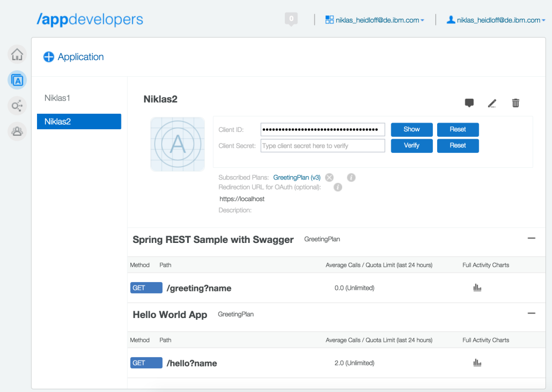Open the API products sidebar icon
The width and height of the screenshot is (552, 392).
pyautogui.click(x=17, y=105)
